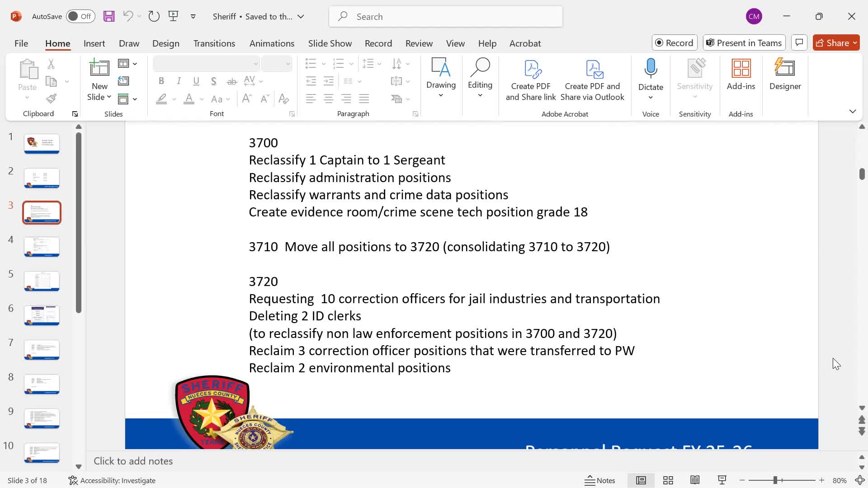Start Dictate microphone

click(x=651, y=69)
